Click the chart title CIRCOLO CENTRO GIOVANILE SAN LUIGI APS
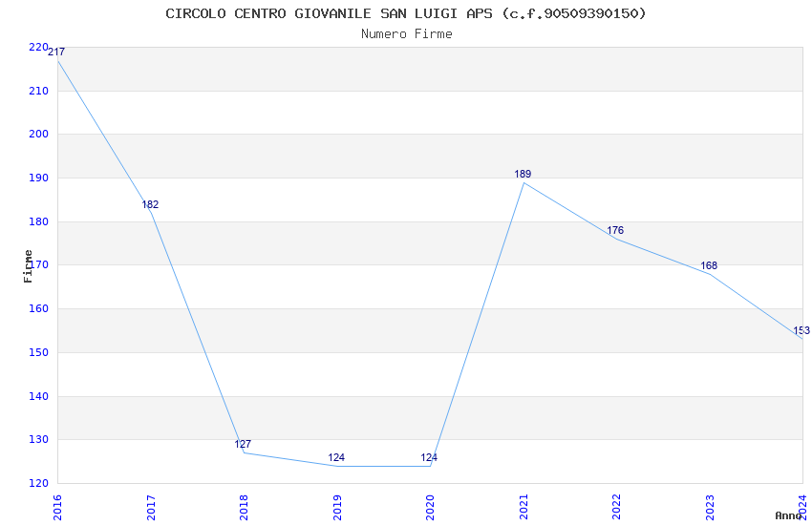Viewport: 812px width, 525px height. coord(406,13)
